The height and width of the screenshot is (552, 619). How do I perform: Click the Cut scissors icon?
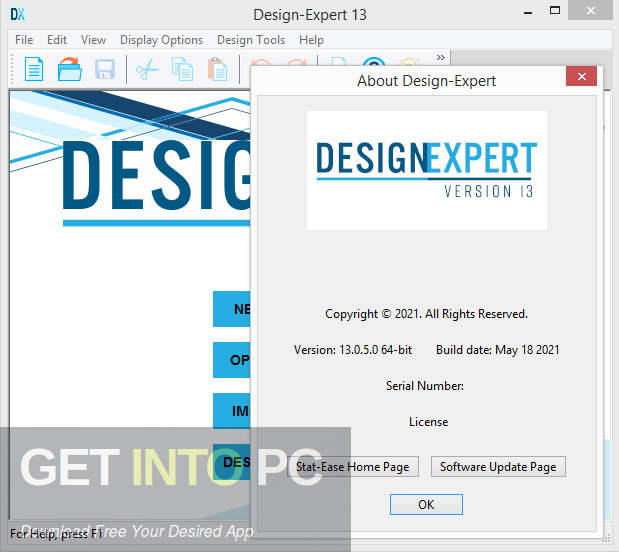pyautogui.click(x=147, y=69)
